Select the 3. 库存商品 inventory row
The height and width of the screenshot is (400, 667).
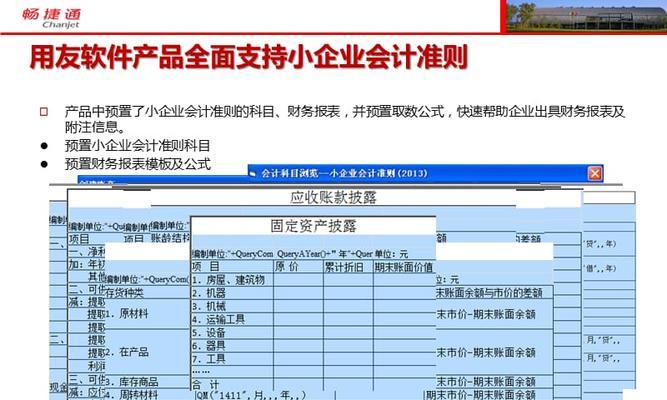[146, 381]
